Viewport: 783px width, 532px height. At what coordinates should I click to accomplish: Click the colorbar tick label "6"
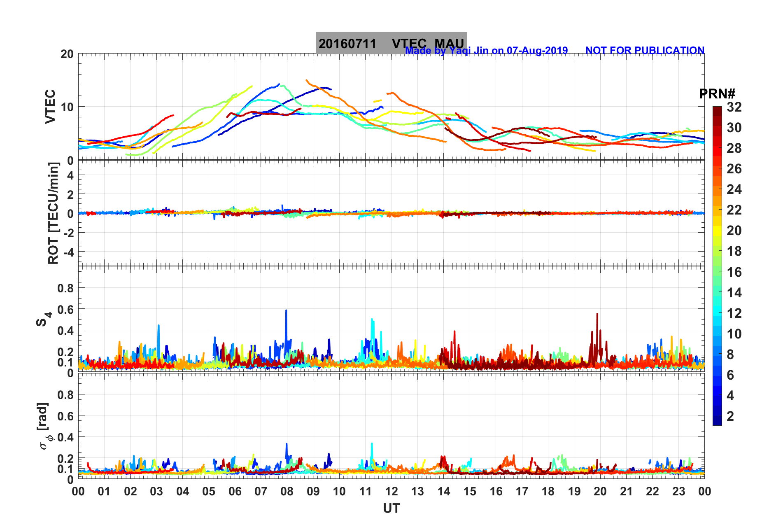click(730, 375)
